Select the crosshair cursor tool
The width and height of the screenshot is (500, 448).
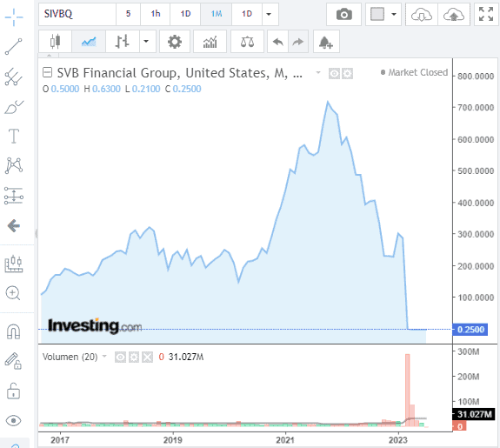coord(14,17)
